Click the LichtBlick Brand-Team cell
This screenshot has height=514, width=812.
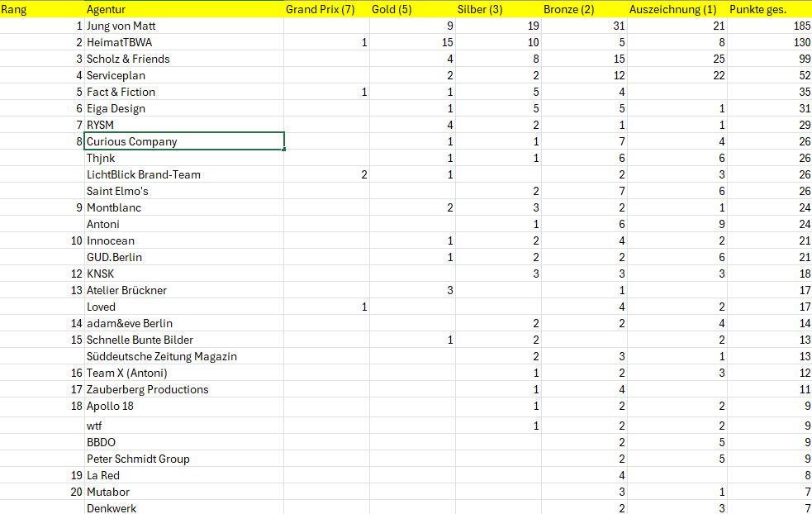(184, 174)
